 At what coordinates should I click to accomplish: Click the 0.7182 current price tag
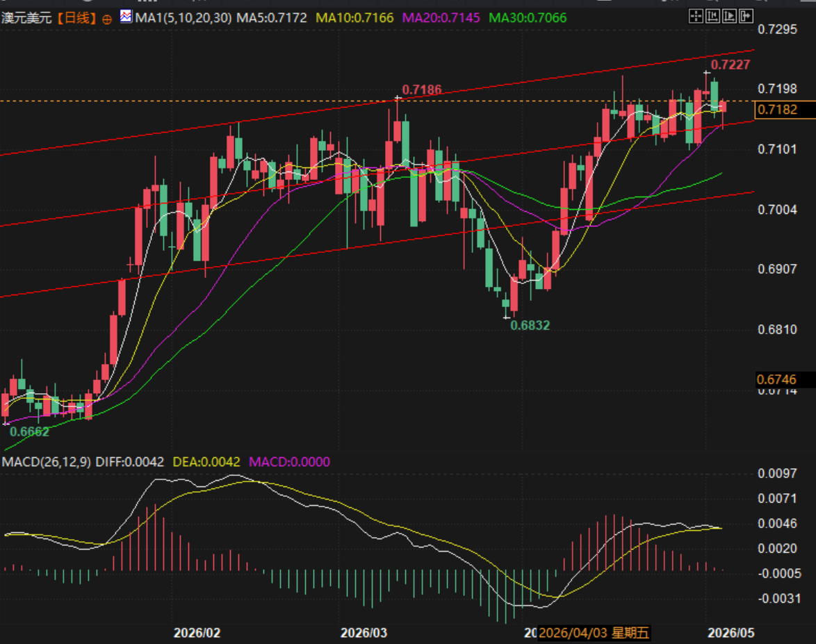785,110
